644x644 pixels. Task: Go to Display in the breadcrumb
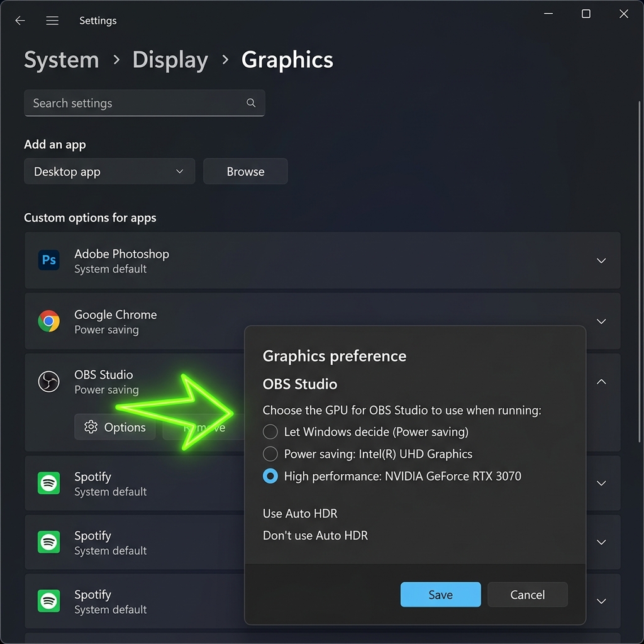(x=170, y=60)
